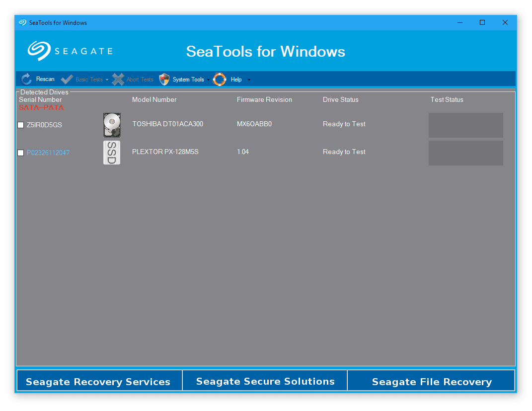
Task: Click the Help lifebuoy icon
Action: 220,80
